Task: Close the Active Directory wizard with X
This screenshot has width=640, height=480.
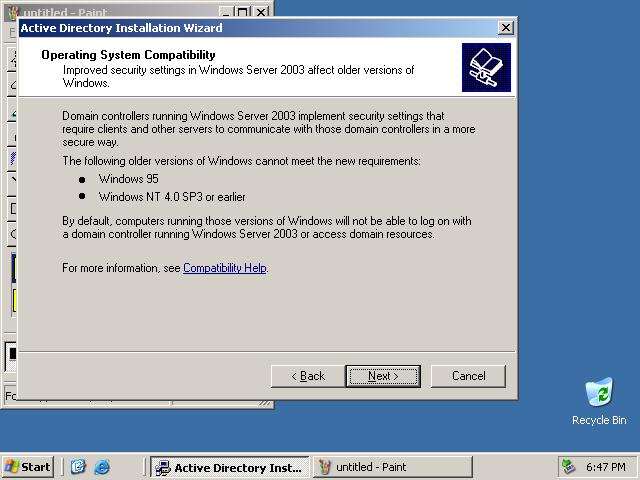Action: 505,28
